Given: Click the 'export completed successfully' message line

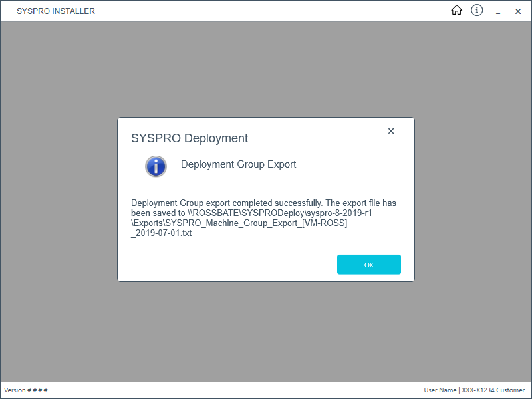Looking at the screenshot, I should coord(263,203).
